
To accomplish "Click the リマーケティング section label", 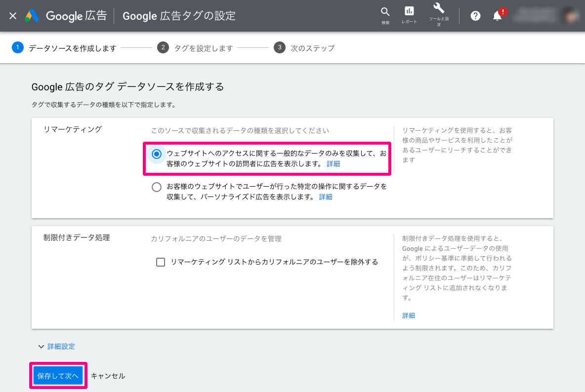I will click(x=73, y=129).
